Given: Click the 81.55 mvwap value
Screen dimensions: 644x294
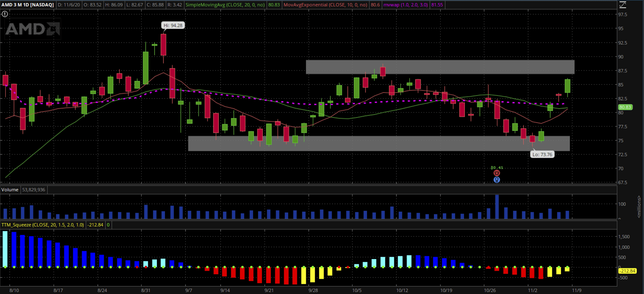Looking at the screenshot, I should (437, 5).
